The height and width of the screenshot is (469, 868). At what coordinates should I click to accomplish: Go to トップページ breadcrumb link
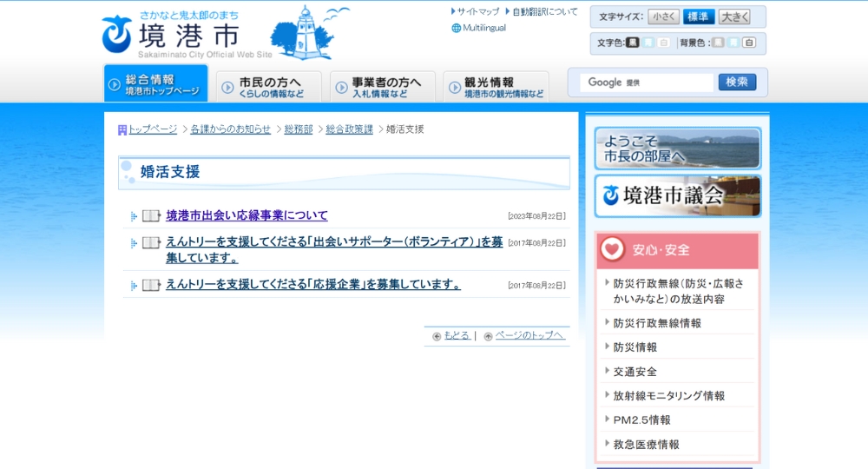click(x=153, y=129)
